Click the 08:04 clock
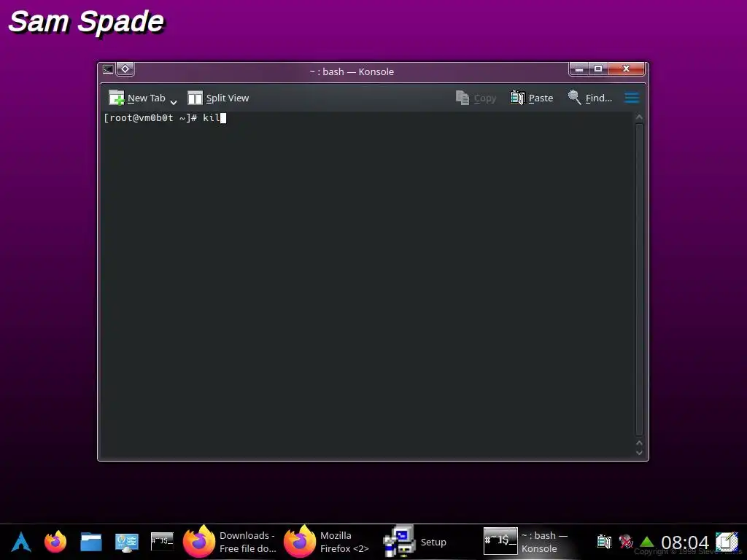747x560 pixels. click(685, 542)
